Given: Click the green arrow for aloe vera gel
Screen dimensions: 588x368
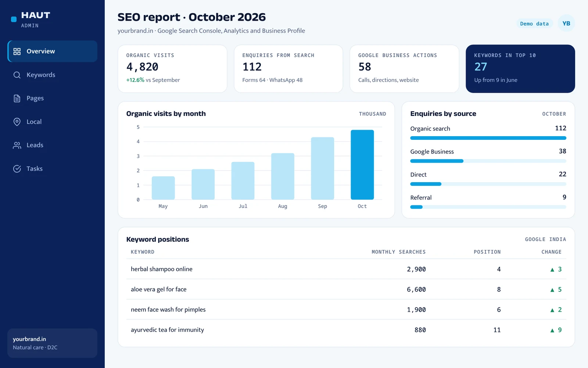Looking at the screenshot, I should click(x=552, y=290).
